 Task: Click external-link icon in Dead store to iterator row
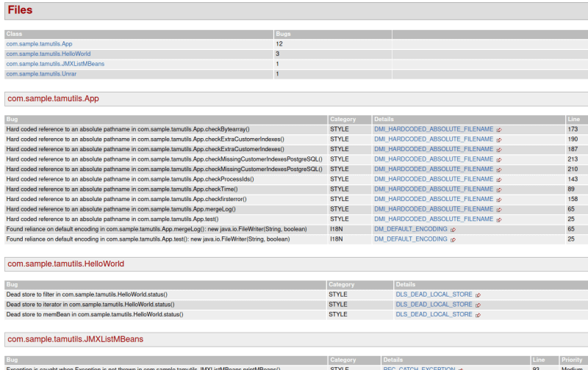coord(478,305)
